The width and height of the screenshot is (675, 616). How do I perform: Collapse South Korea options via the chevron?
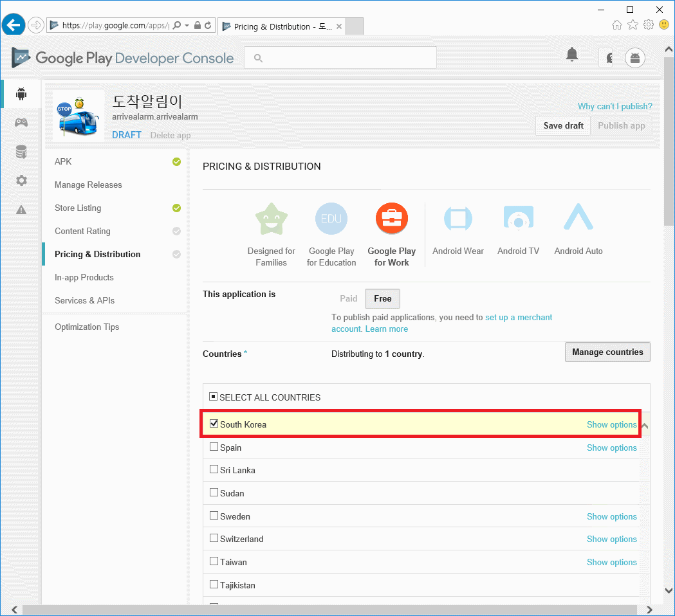[x=644, y=424]
